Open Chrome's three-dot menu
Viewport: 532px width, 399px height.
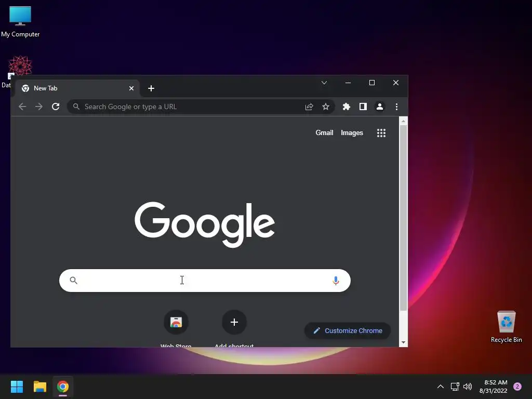(x=396, y=107)
